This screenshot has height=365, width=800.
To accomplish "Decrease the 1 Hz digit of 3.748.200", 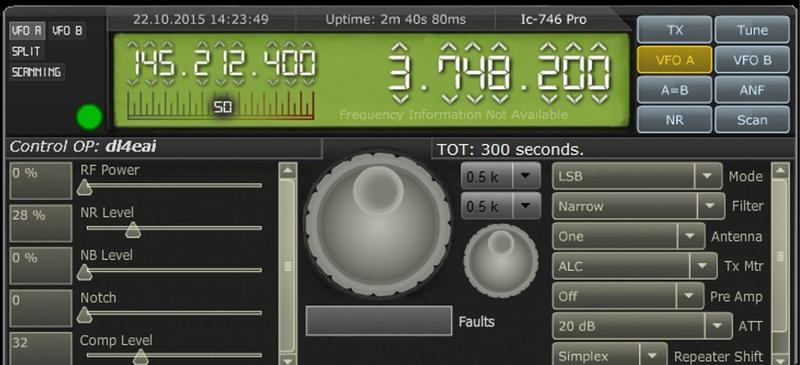I will click(x=598, y=99).
